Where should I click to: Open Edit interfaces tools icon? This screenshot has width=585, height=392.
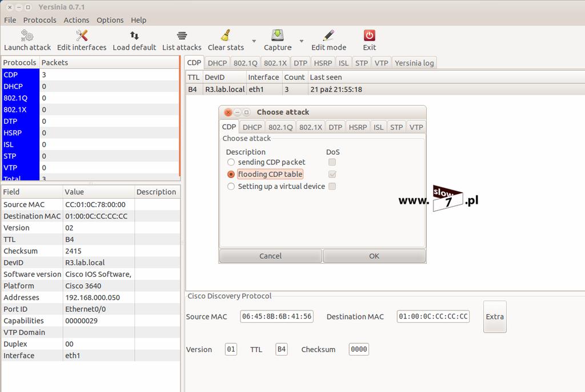pos(82,35)
